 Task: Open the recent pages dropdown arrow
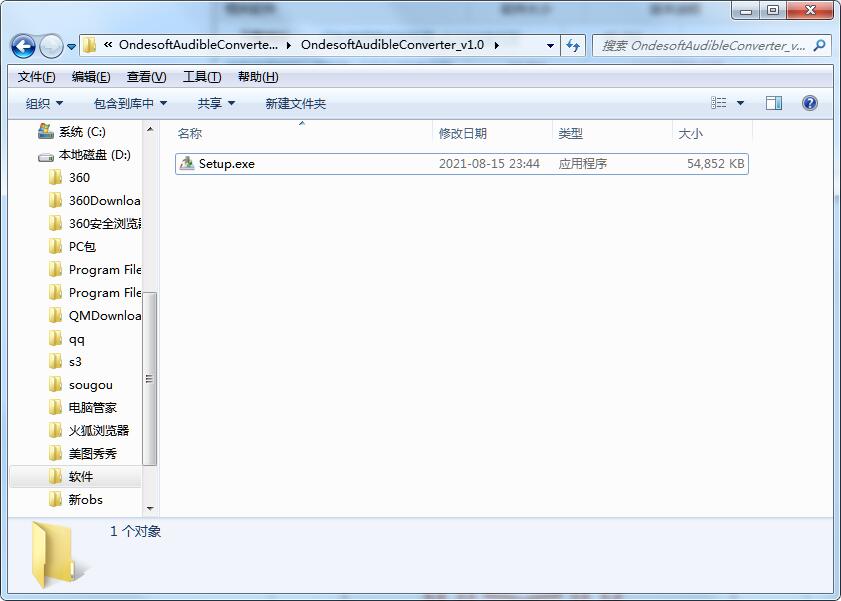[71, 47]
